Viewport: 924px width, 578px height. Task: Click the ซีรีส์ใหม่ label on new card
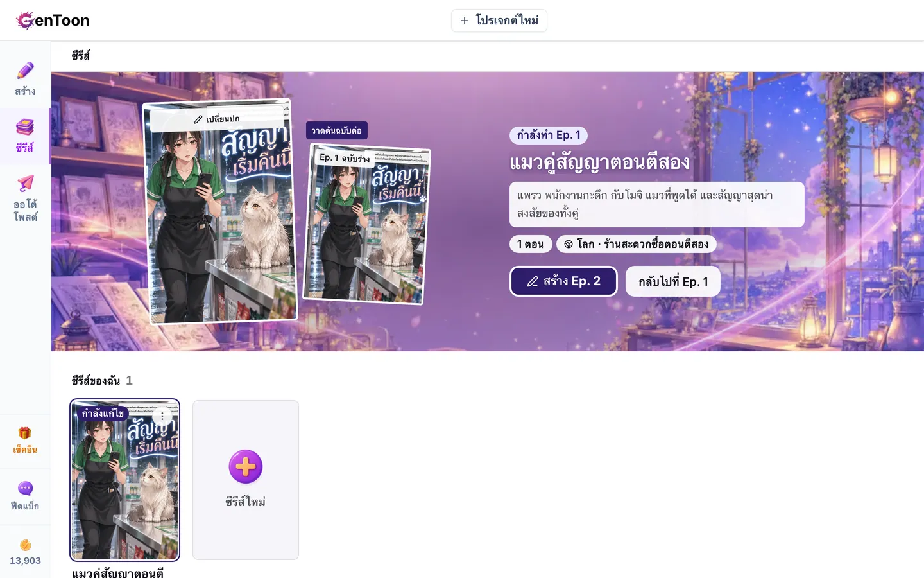click(x=246, y=502)
